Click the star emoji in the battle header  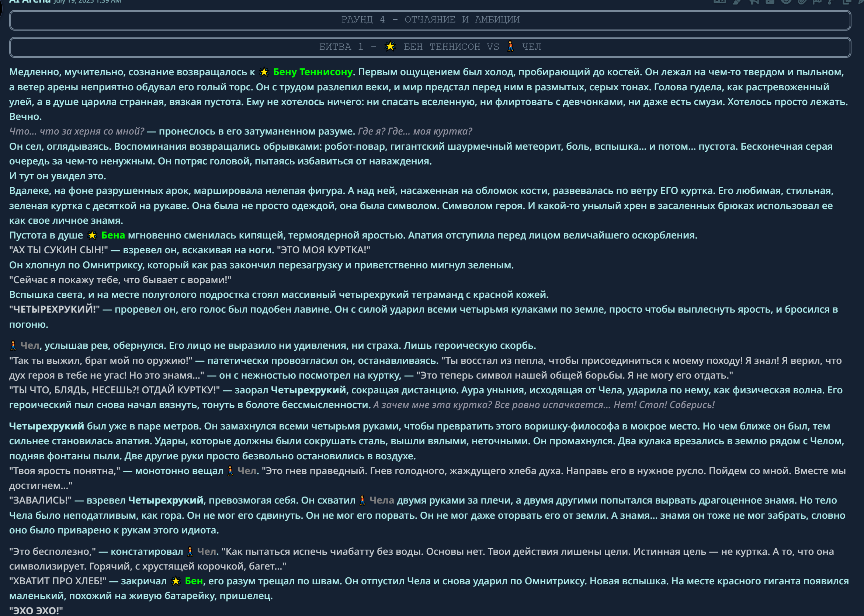click(390, 47)
